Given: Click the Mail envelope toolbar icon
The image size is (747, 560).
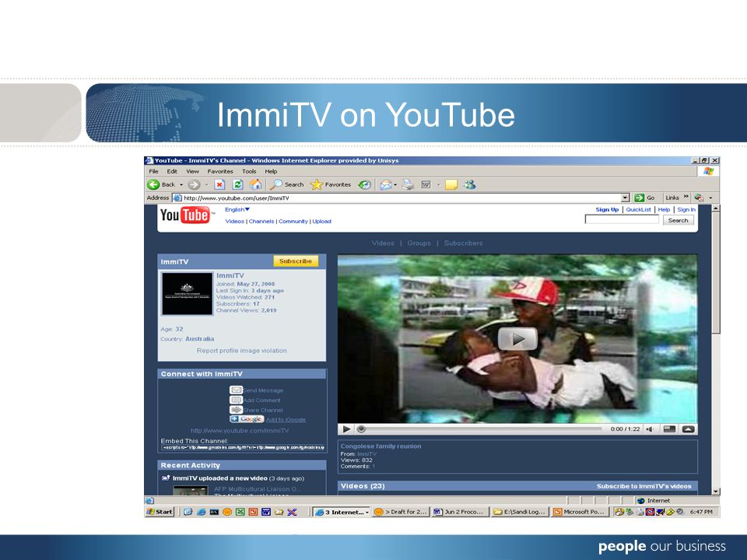Looking at the screenshot, I should point(386,185).
